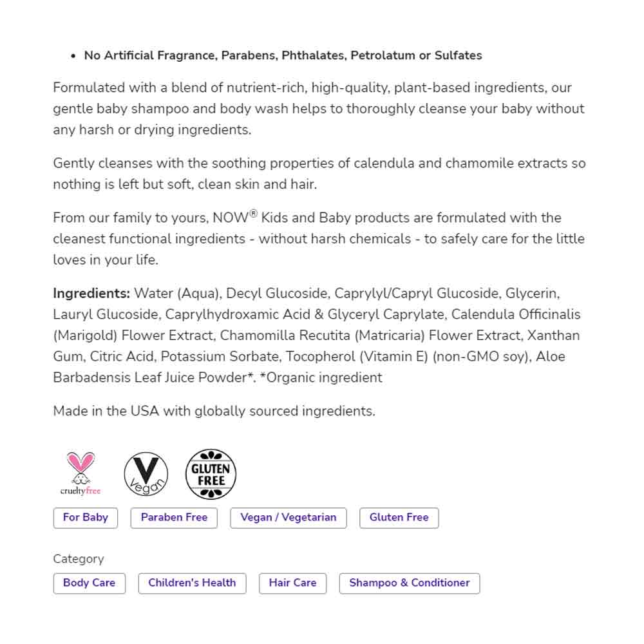
Task: Click the No Artificial Fragrance bullet line
Action: coord(283,55)
